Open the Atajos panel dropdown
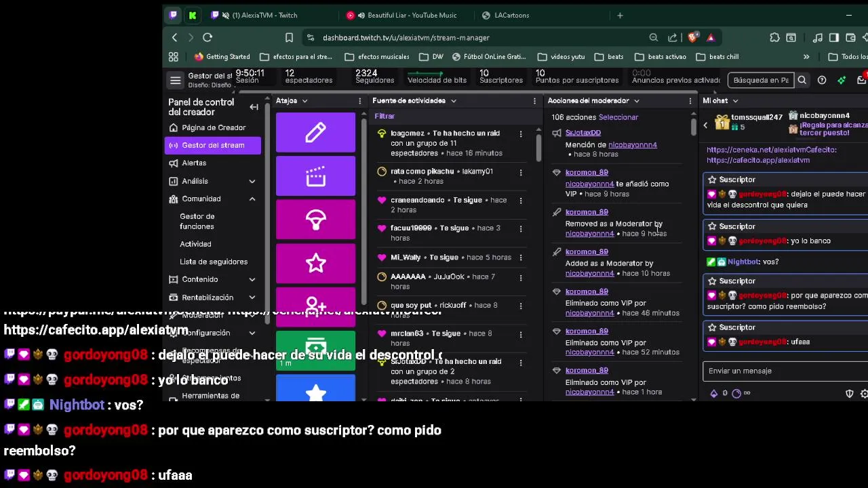The image size is (868, 488). [x=304, y=101]
